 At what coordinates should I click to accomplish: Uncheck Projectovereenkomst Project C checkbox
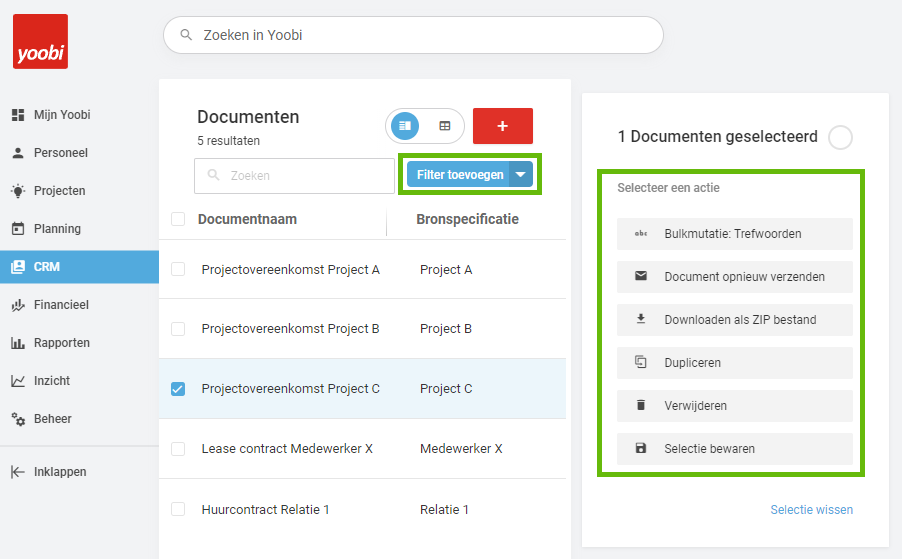178,389
